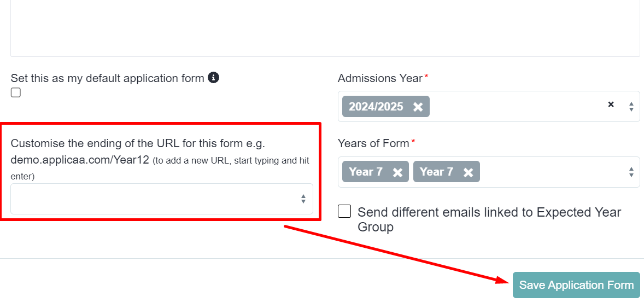Select the second Year 7 tag label
The width and height of the screenshot is (644, 308).
click(x=436, y=172)
